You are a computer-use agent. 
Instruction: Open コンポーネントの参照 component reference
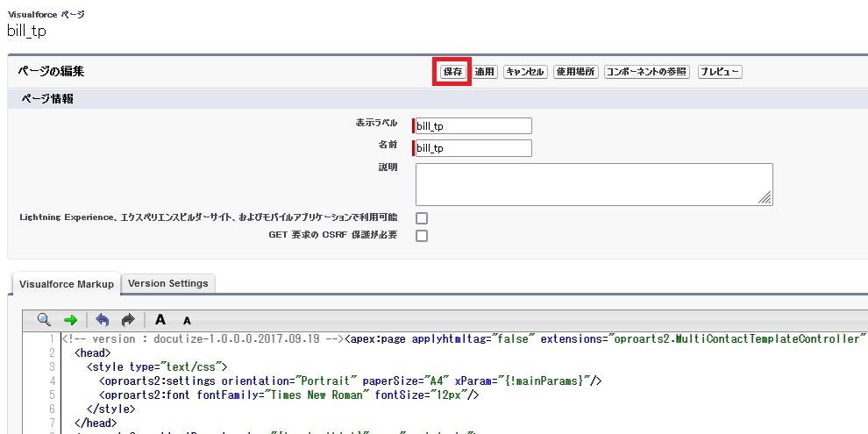pyautogui.click(x=646, y=72)
